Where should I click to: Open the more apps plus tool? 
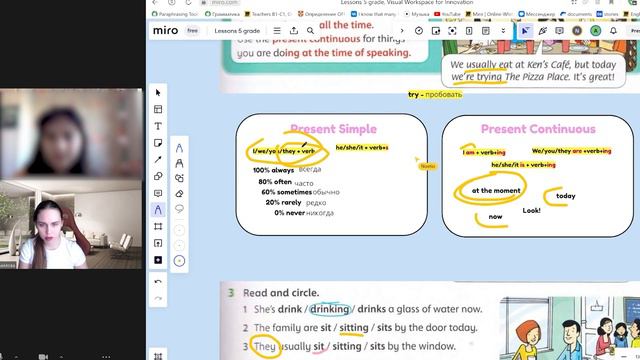click(158, 260)
